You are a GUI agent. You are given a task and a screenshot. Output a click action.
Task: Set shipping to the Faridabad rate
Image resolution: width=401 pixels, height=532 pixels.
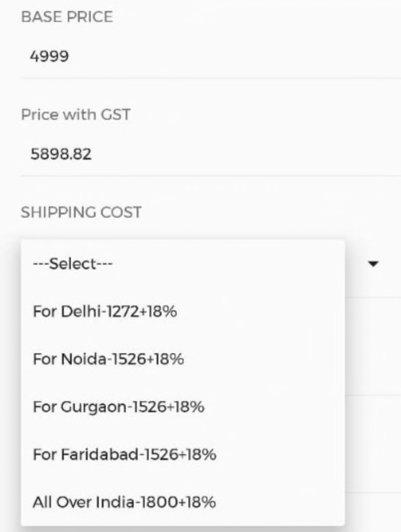tap(183, 454)
